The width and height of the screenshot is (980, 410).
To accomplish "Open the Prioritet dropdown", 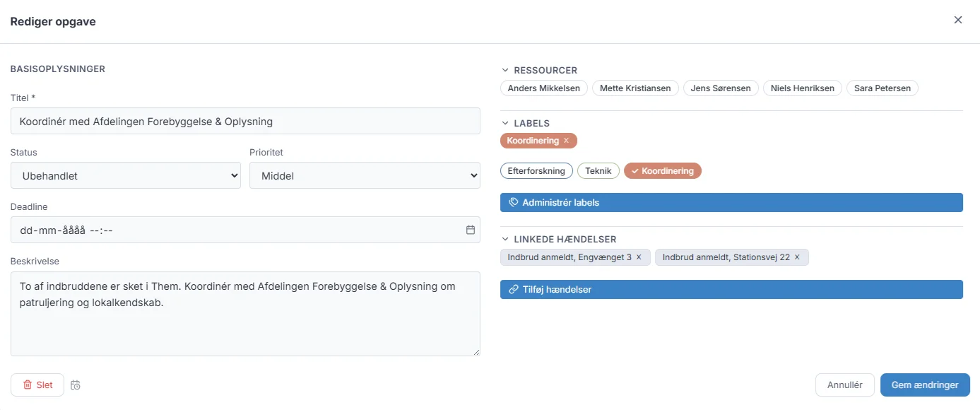I will [x=365, y=175].
